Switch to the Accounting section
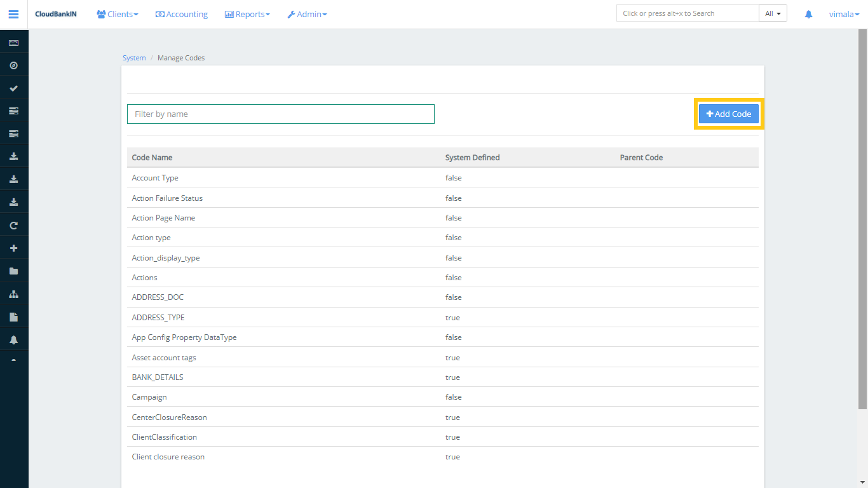This screenshot has width=868, height=488. 181,13
